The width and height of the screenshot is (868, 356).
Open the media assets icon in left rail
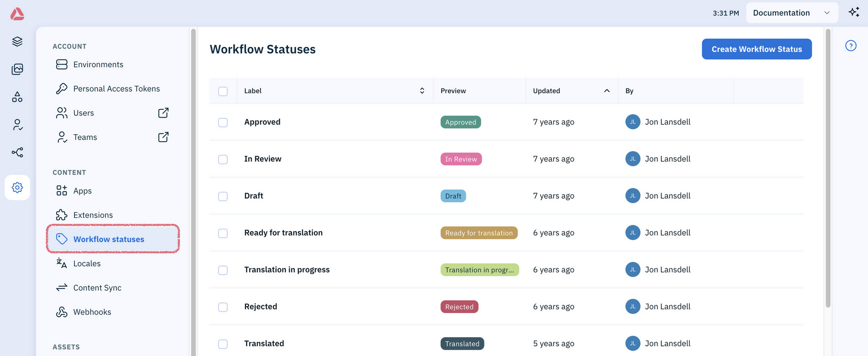pos(17,69)
